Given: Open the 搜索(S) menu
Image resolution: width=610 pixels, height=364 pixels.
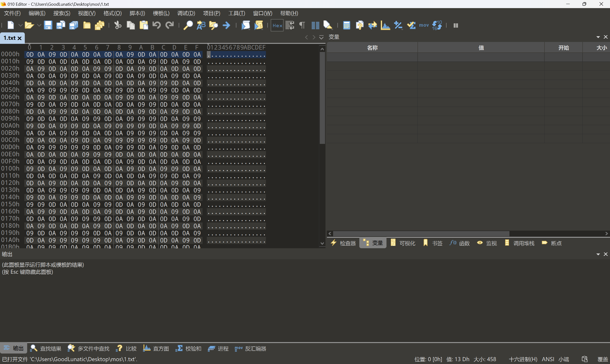Looking at the screenshot, I should 62,13.
